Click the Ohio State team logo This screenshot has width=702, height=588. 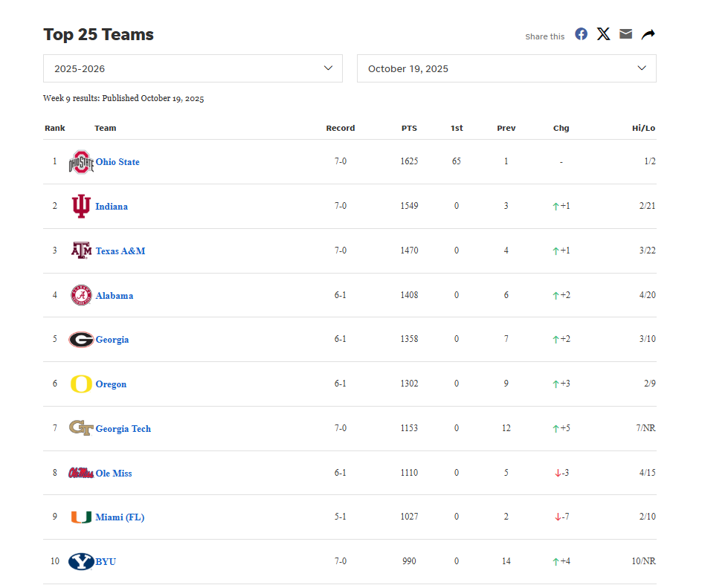[x=81, y=162]
